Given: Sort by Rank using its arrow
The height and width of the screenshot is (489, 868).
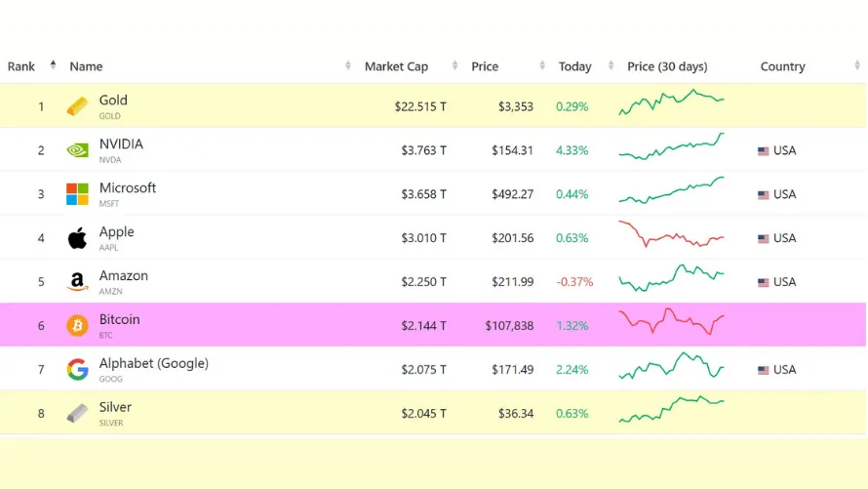Looking at the screenshot, I should pos(53,64).
